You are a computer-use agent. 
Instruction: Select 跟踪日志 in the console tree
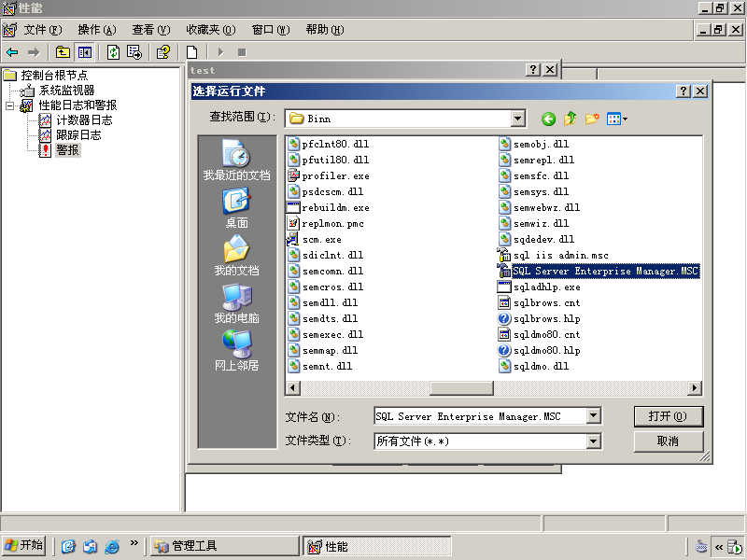tap(78, 135)
